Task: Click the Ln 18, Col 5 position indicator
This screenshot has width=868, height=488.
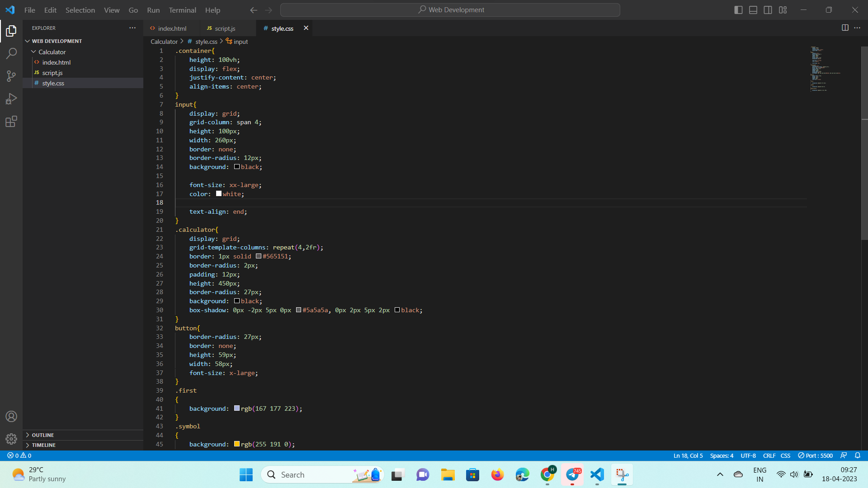Action: click(x=688, y=455)
